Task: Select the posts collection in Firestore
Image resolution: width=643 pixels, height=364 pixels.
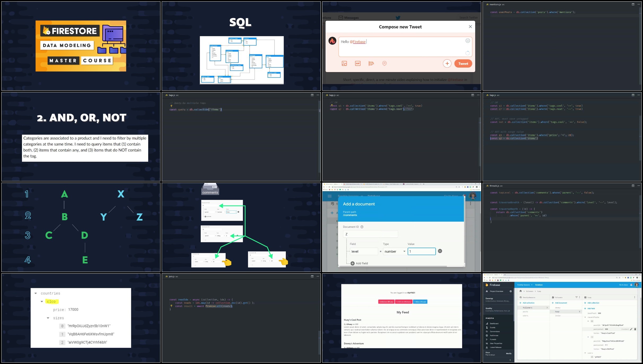Action: pyautogui.click(x=525, y=312)
